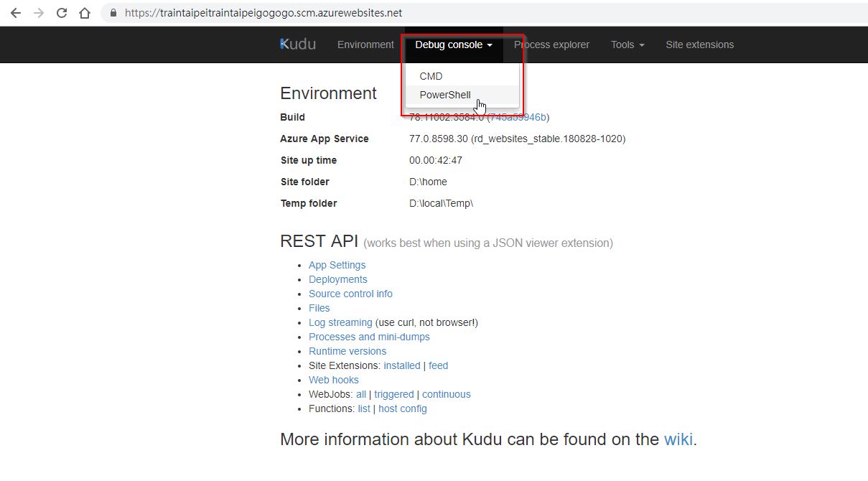Open the Environment nav item

tap(365, 45)
